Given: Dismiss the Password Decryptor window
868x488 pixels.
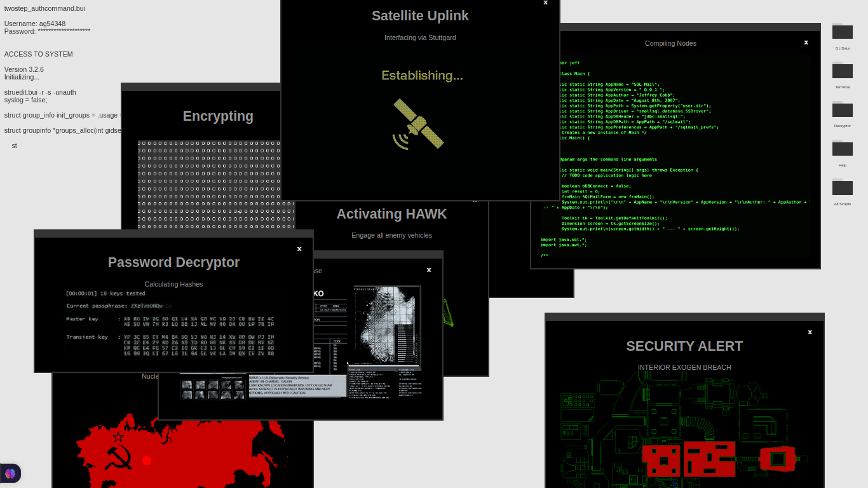Looking at the screenshot, I should pyautogui.click(x=299, y=249).
